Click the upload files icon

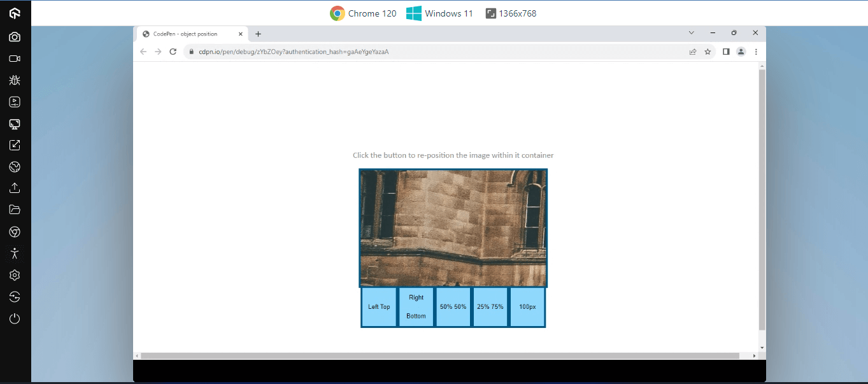pos(15,188)
